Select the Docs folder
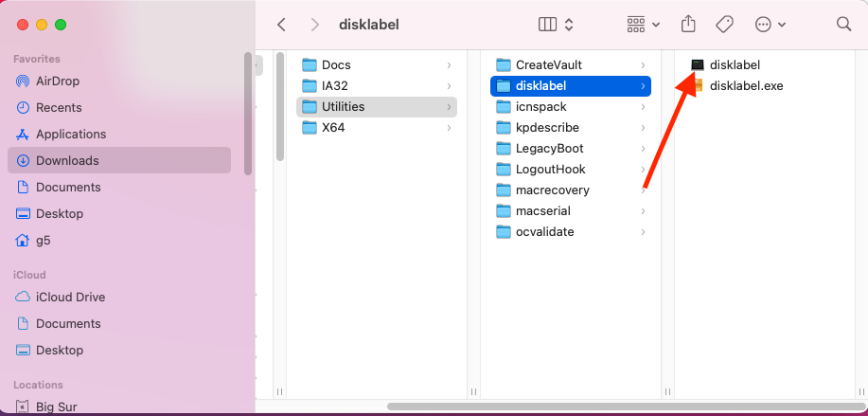The width and height of the screenshot is (868, 416). coord(377,64)
